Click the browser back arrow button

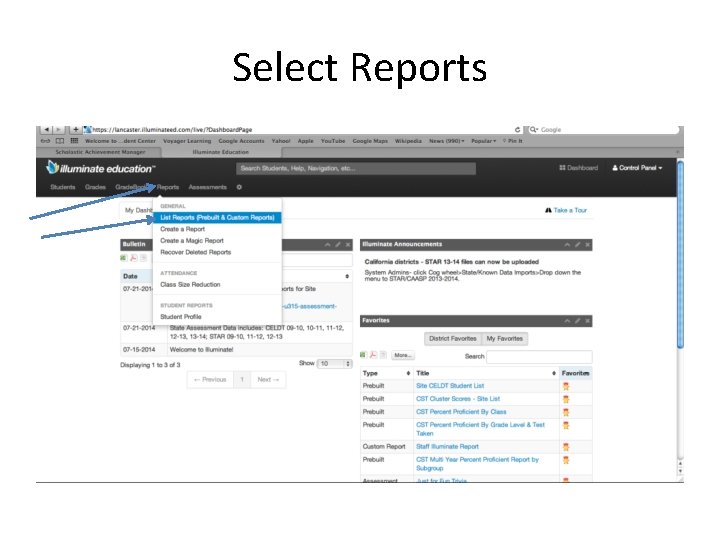(x=46, y=129)
